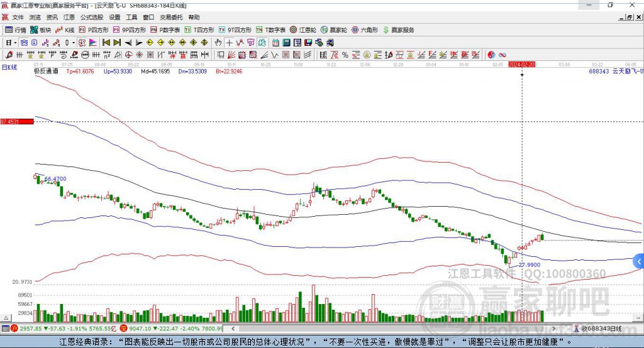Open the 公式选股 menu

point(91,18)
